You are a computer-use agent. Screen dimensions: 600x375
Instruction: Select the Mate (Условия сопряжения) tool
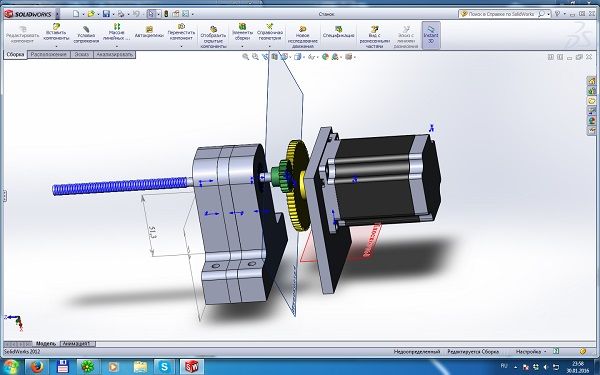click(86, 35)
